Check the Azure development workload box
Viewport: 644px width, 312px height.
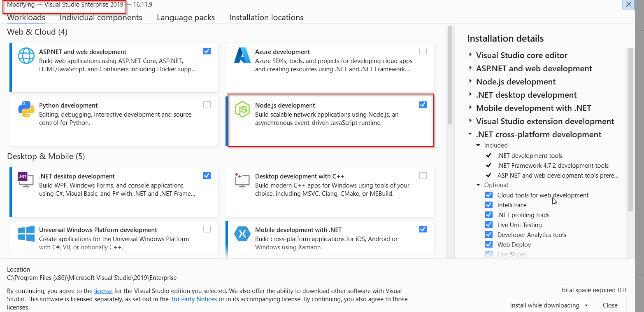(x=423, y=51)
